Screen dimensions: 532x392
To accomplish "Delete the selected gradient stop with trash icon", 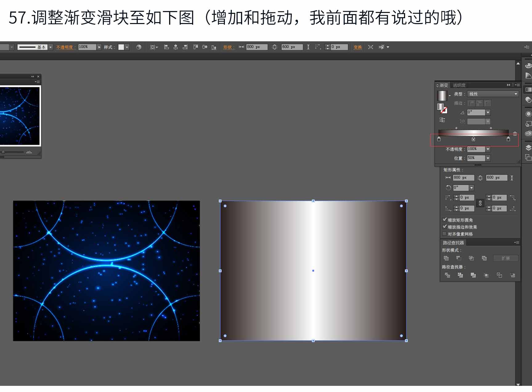I will 515,133.
